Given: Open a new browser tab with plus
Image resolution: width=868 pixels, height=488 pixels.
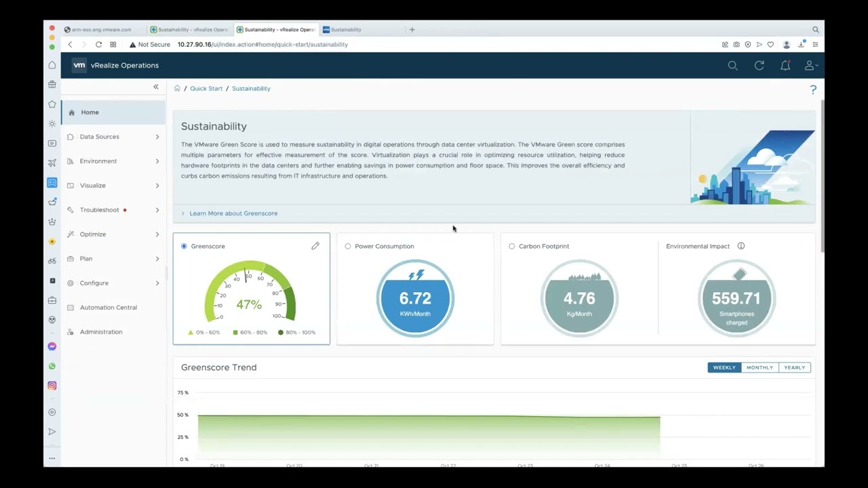Looking at the screenshot, I should [412, 30].
